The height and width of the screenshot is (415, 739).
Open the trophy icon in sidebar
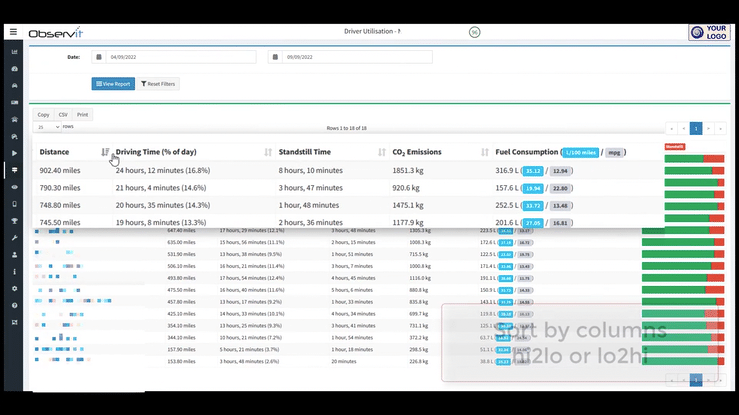14,221
